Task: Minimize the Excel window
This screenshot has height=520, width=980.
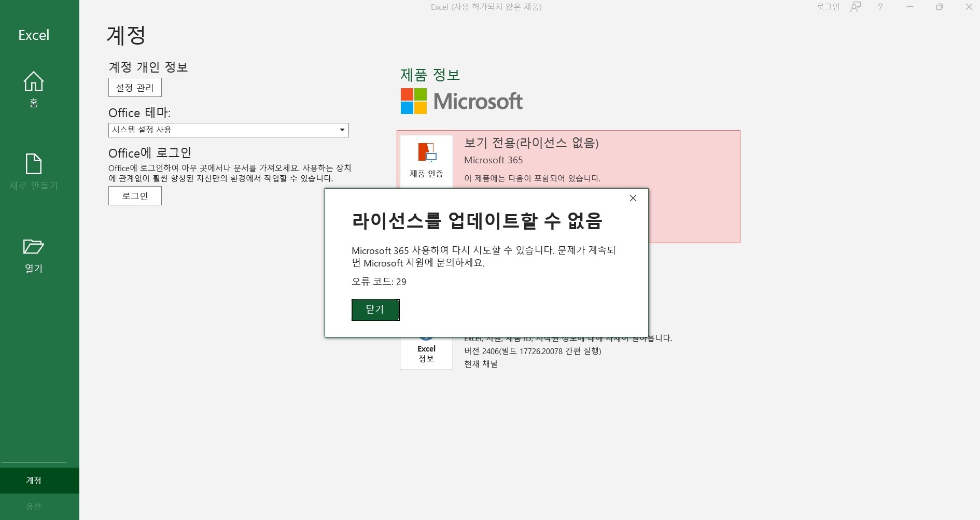Action: (910, 7)
